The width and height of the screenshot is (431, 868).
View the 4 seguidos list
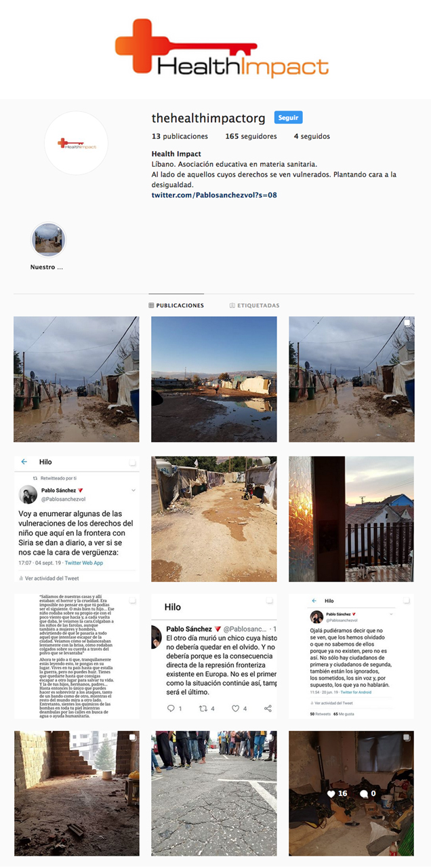click(x=312, y=136)
